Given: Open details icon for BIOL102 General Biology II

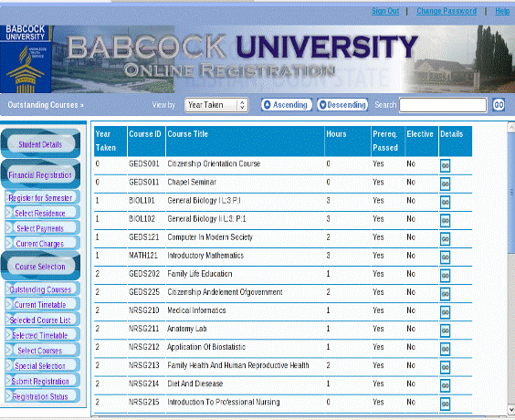Looking at the screenshot, I should (445, 221).
